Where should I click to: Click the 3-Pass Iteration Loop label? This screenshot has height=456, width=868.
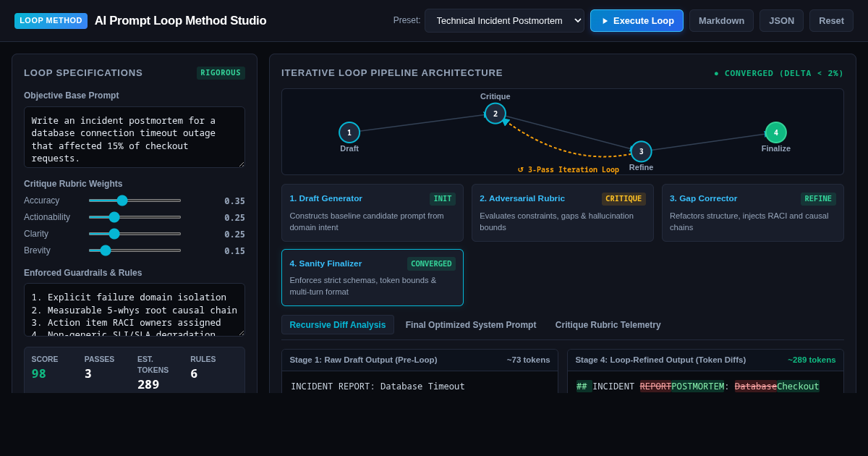click(569, 170)
